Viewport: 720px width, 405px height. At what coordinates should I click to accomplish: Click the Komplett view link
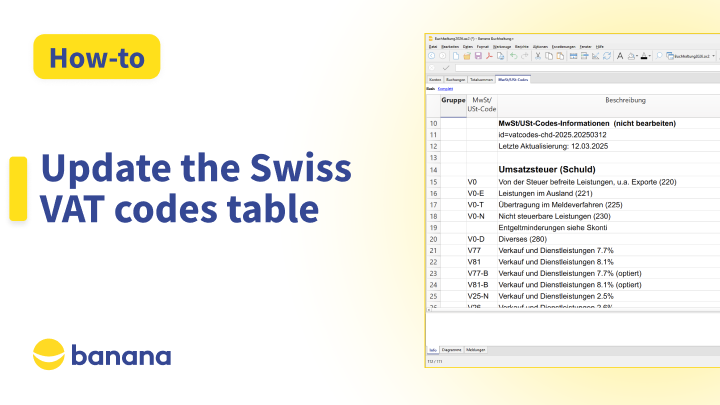pos(445,89)
